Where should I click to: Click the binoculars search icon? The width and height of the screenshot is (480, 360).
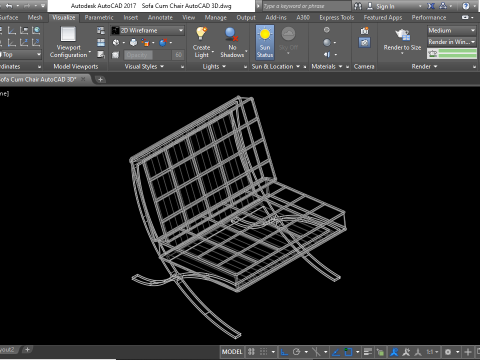[x=358, y=6]
